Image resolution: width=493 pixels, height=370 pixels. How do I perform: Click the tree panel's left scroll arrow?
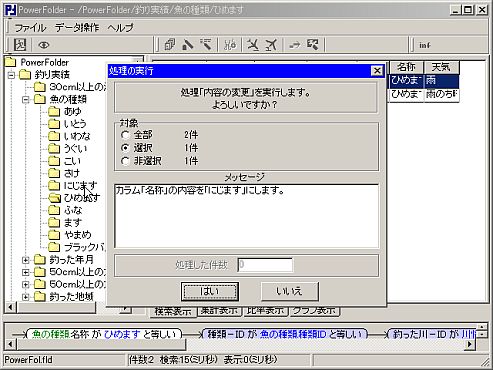click(10, 307)
